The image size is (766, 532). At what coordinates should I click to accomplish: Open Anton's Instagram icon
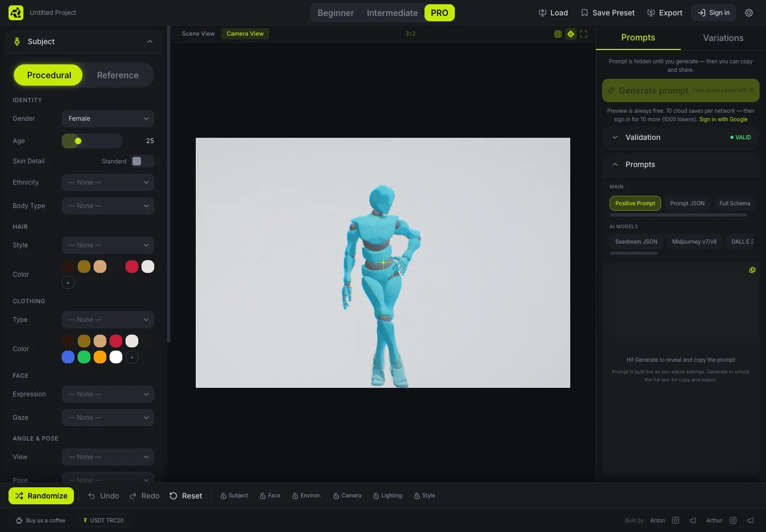pos(676,520)
